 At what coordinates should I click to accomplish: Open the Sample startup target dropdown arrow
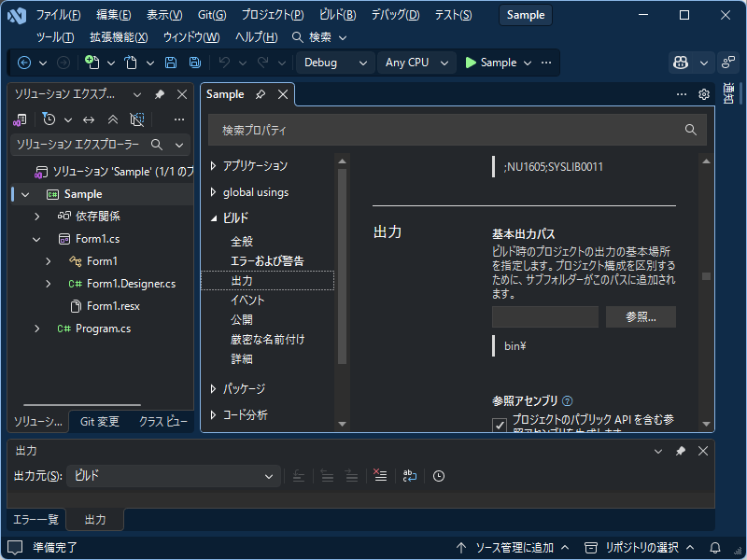click(528, 63)
